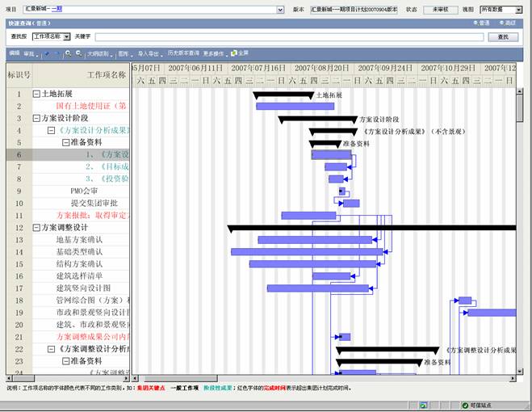532x412 pixels.
Task: Select the 高级 query mode radio button
Action: 501,23
